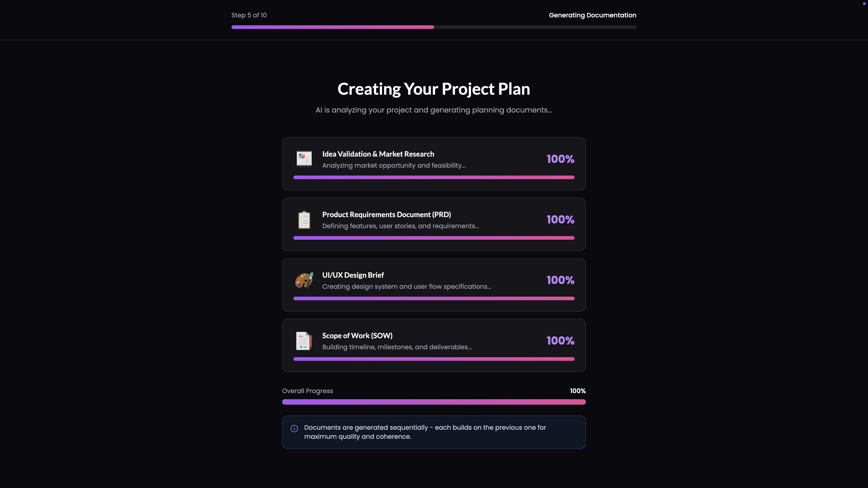The height and width of the screenshot is (488, 868).
Task: Expand the Product Requirements Document card
Action: click(x=434, y=224)
